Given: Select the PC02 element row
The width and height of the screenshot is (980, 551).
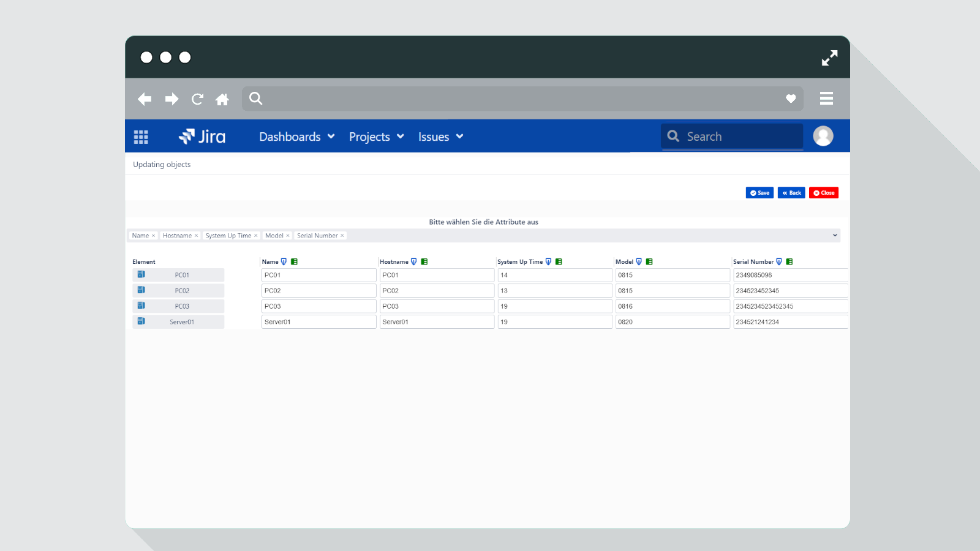Looking at the screenshot, I should (x=178, y=290).
